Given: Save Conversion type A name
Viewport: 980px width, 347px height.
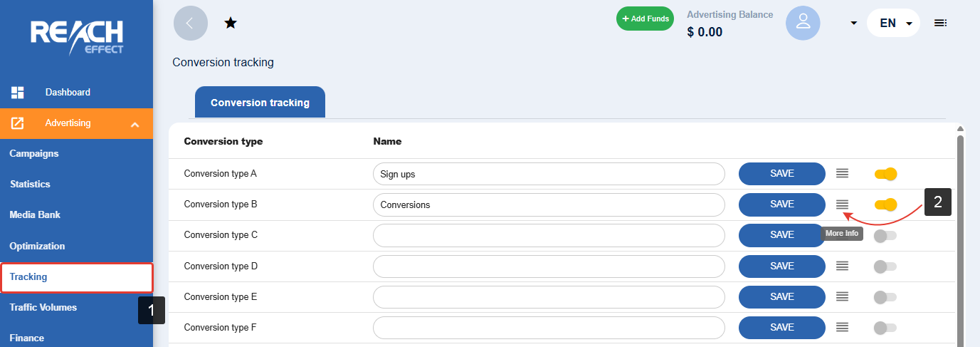Looking at the screenshot, I should 782,173.
